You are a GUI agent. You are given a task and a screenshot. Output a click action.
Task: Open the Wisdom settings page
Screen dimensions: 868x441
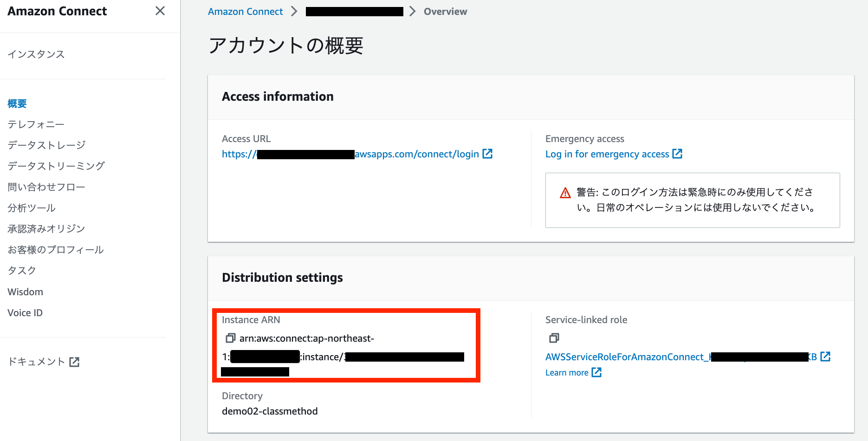click(25, 292)
